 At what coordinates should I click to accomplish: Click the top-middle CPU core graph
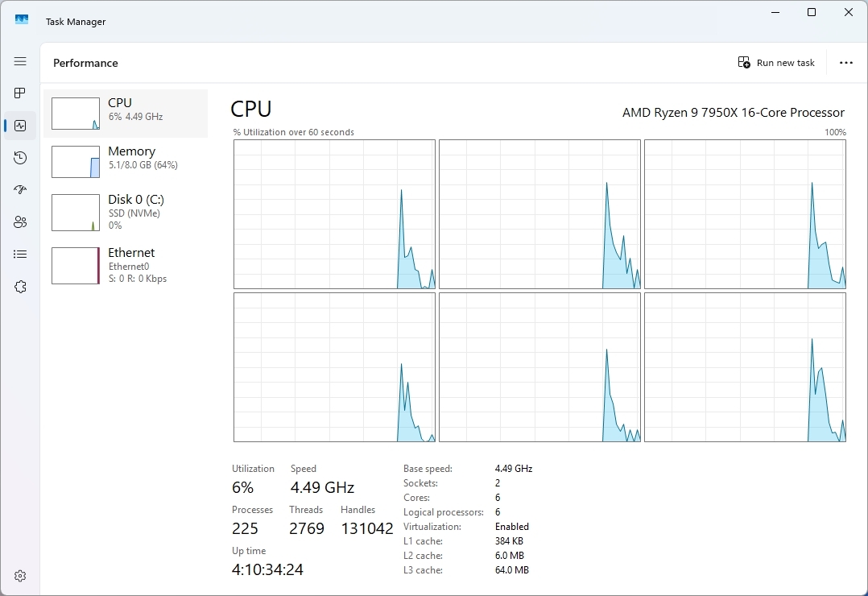[539, 214]
